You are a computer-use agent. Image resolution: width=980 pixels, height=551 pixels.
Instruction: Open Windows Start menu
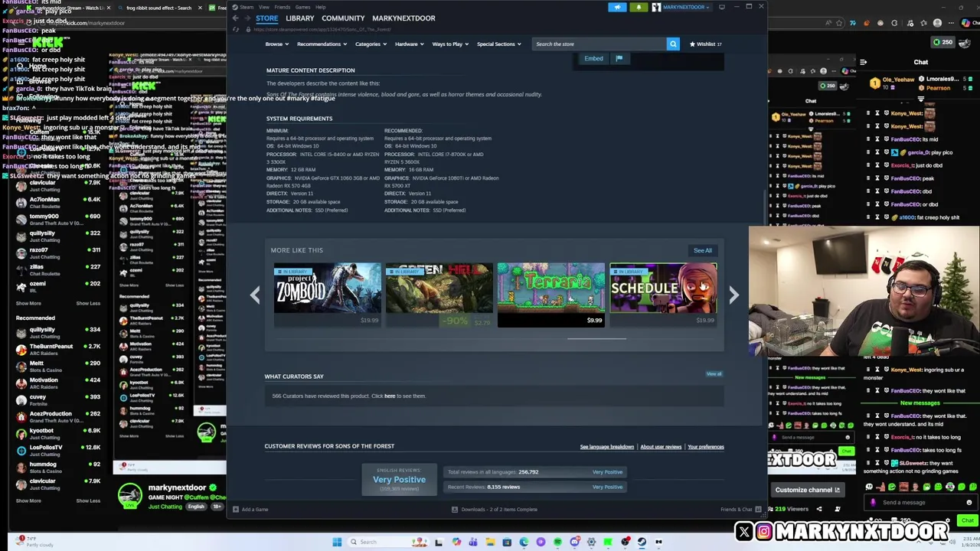coord(337,542)
